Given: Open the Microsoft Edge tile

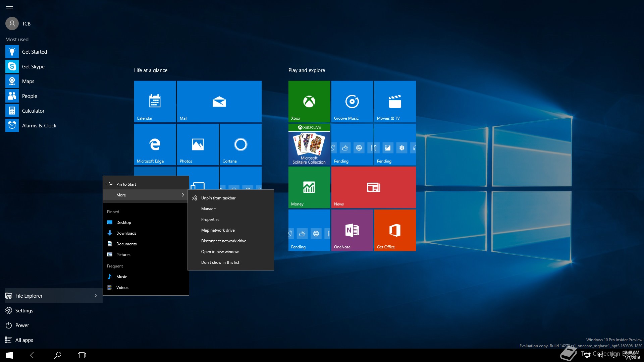Looking at the screenshot, I should [155, 144].
